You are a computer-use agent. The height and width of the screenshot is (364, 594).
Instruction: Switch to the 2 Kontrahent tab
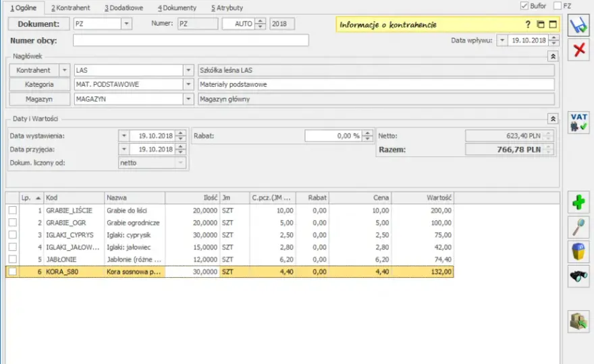pos(71,7)
